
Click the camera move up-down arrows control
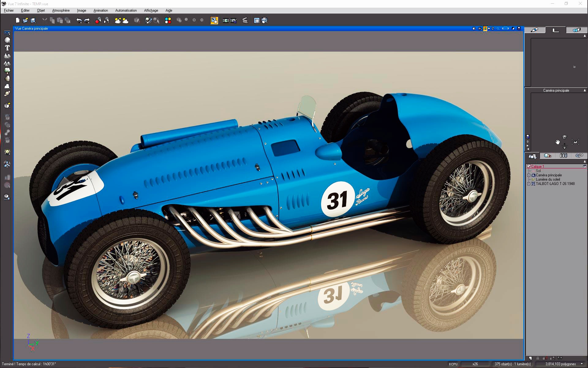coord(564,147)
